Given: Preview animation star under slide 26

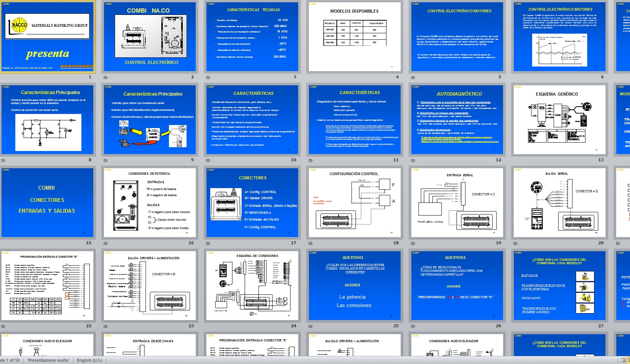Looking at the screenshot, I should (413, 326).
